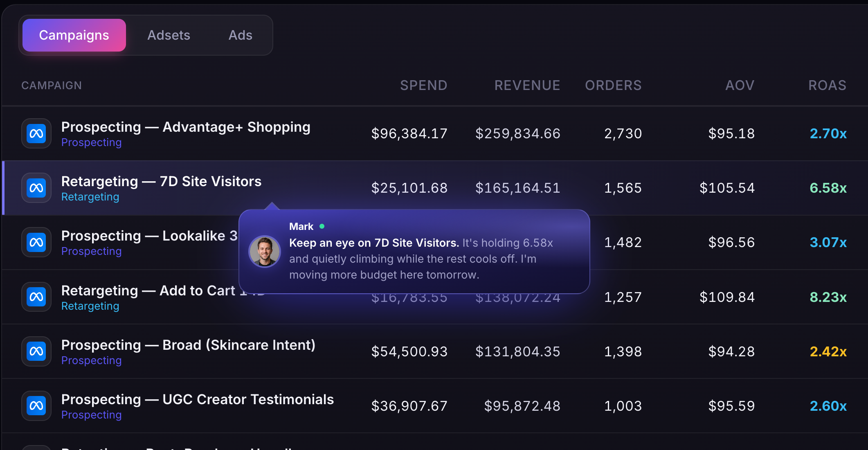
Task: Sort by the ROAS column header
Action: pos(827,85)
